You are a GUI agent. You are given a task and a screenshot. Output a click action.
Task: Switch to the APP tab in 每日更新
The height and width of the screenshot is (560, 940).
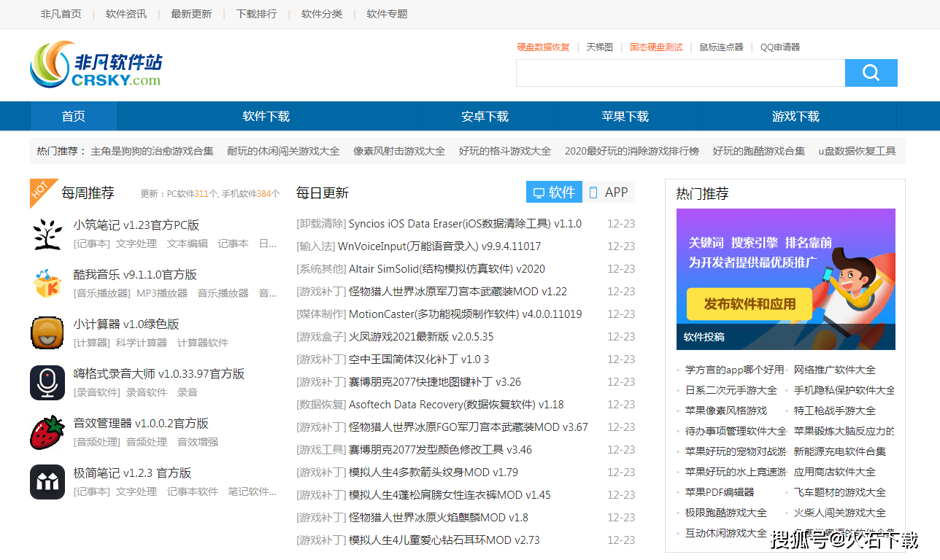pyautogui.click(x=609, y=192)
